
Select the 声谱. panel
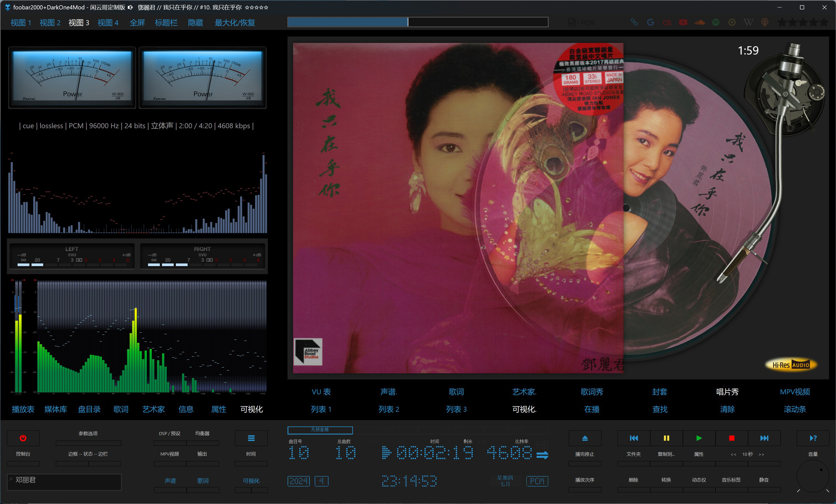[388, 392]
